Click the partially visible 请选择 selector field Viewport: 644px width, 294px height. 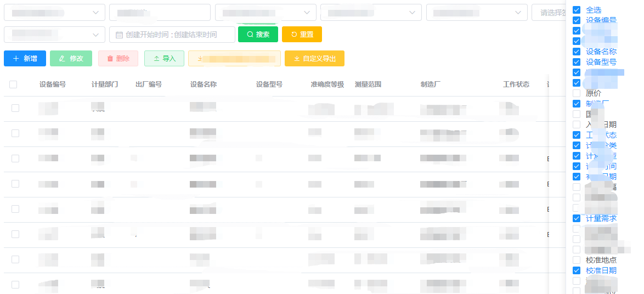549,12
